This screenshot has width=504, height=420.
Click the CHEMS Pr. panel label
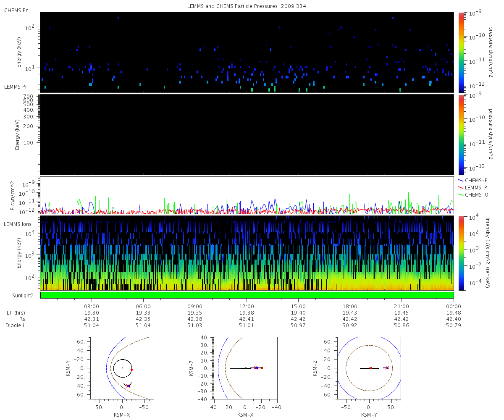(x=16, y=10)
